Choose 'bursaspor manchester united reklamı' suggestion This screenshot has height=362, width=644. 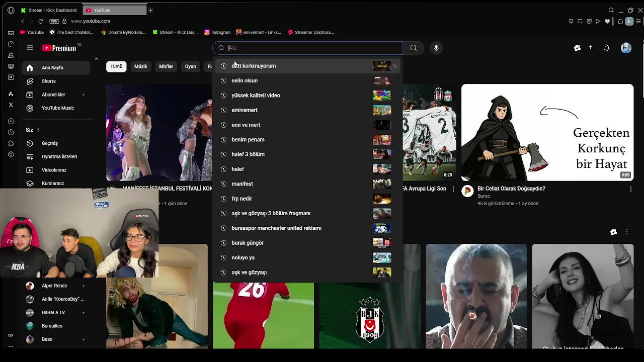pos(307,228)
